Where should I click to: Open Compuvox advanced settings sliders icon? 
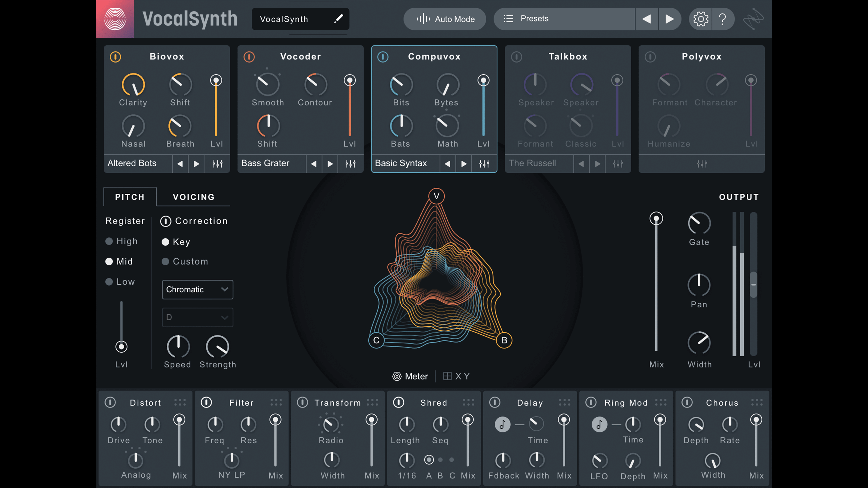484,164
